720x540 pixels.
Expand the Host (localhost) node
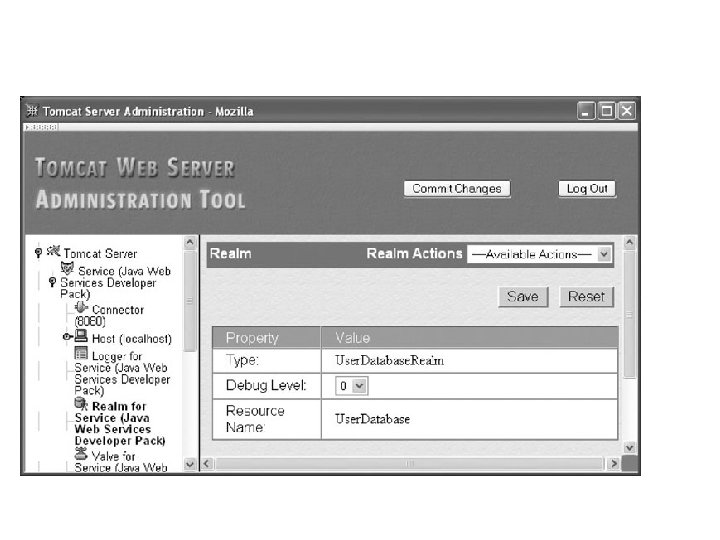(67, 337)
